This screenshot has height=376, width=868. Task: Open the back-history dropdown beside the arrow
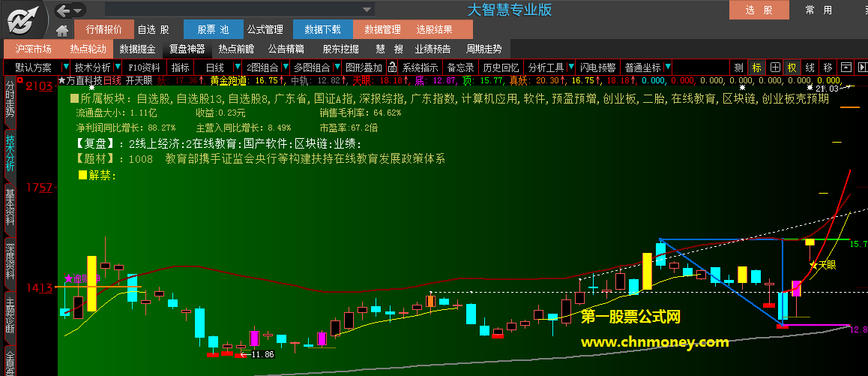coord(79,11)
